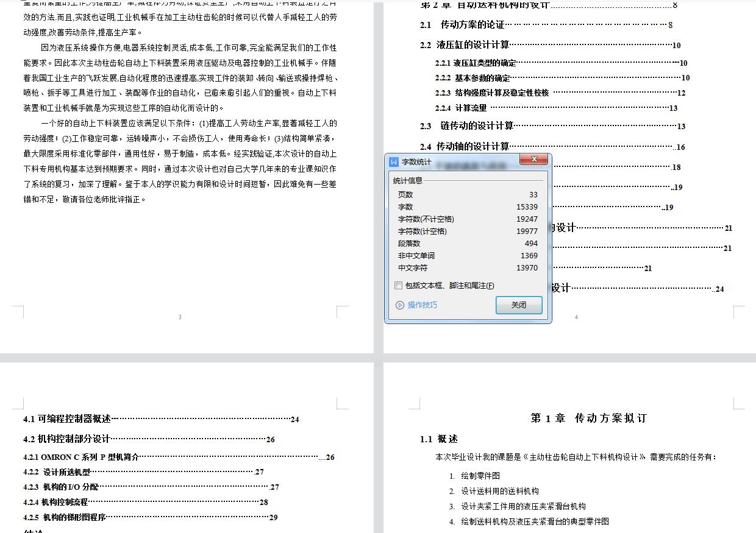The width and height of the screenshot is (756, 533).
Task: Click list item 绘制零件图
Action: 480,476
